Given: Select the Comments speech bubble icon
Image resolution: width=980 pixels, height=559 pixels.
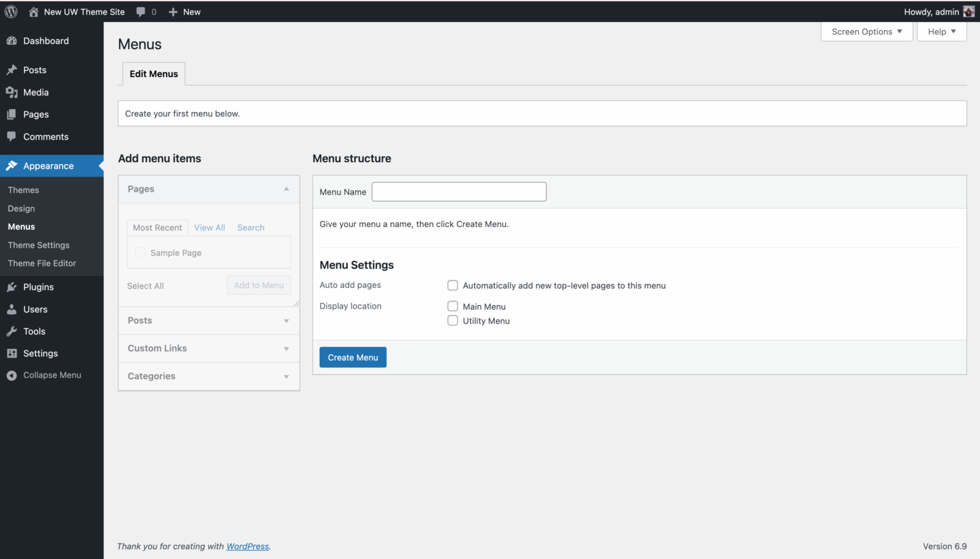Looking at the screenshot, I should point(12,137).
